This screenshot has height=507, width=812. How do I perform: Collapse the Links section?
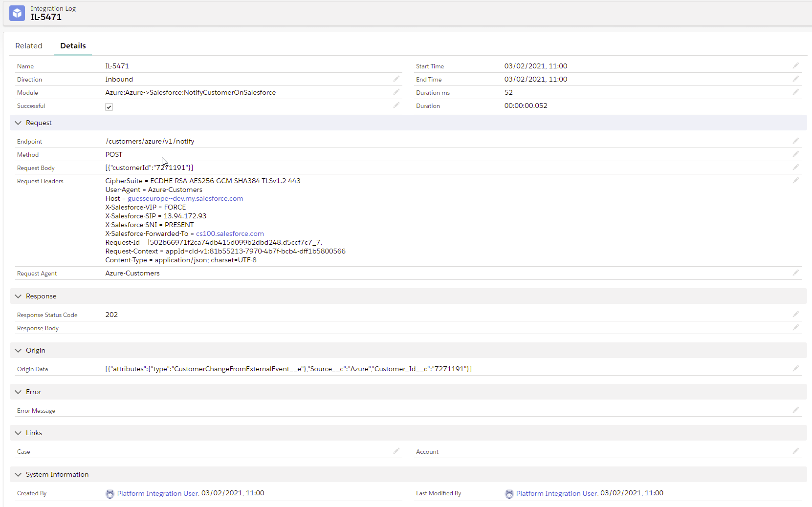(x=18, y=433)
